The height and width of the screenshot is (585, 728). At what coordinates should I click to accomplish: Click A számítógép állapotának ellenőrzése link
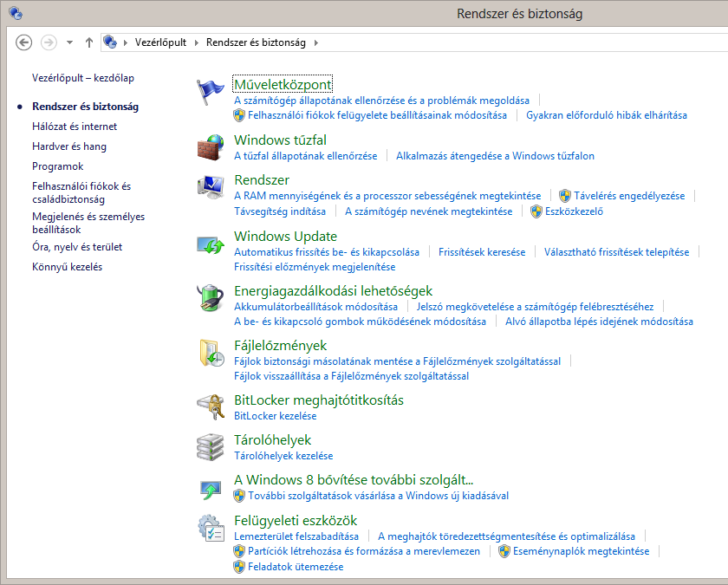point(381,101)
